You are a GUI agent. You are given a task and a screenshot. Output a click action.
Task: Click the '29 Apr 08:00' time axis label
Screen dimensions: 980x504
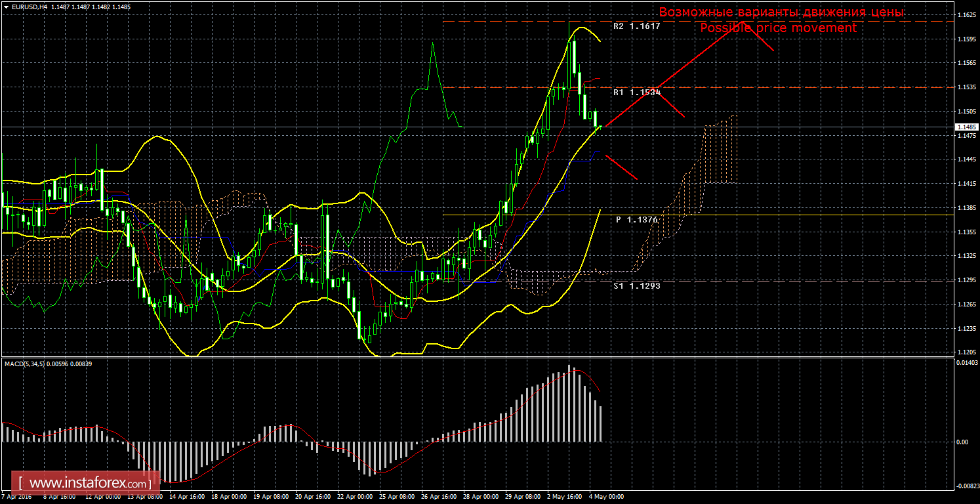tap(523, 497)
